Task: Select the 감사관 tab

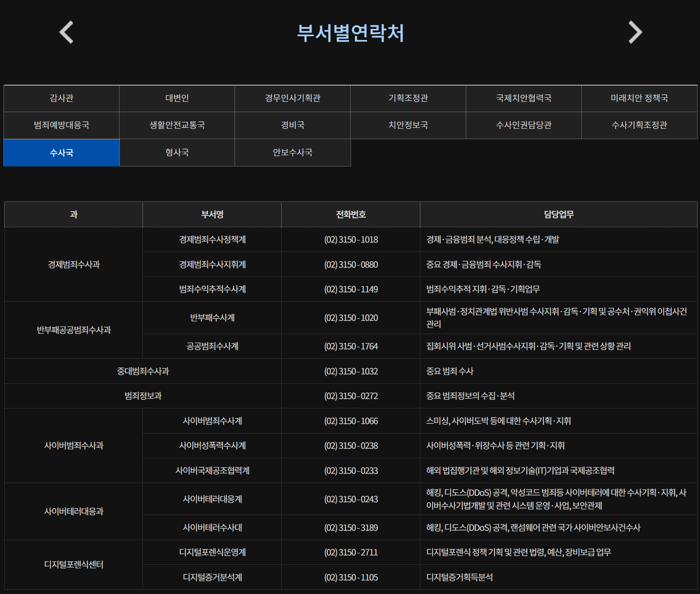Action: [x=62, y=98]
